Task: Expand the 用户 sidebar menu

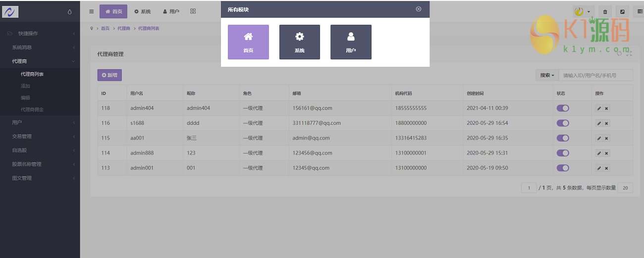Action: click(40, 122)
